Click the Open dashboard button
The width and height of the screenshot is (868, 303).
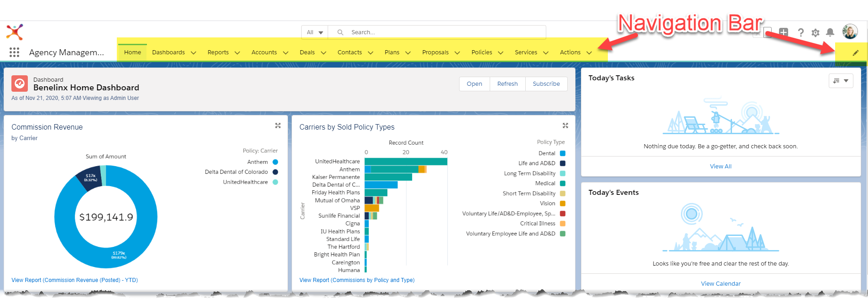[x=475, y=84]
